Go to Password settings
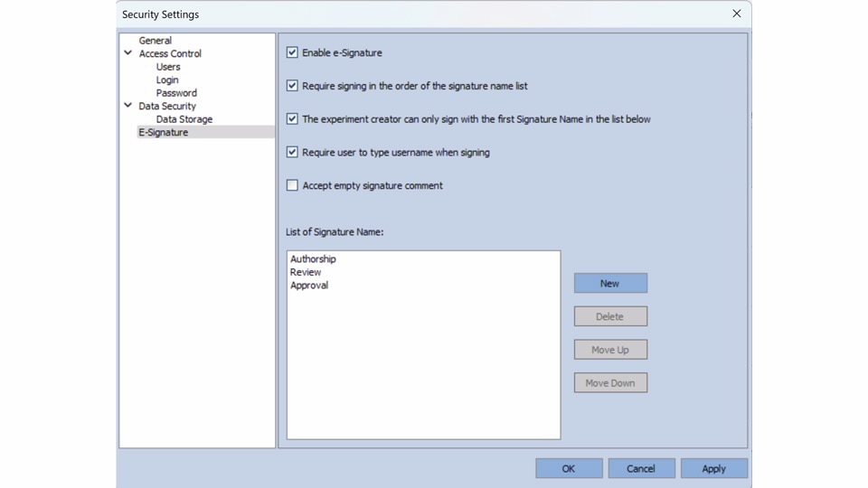Viewport: 868px width, 488px height. [x=176, y=93]
